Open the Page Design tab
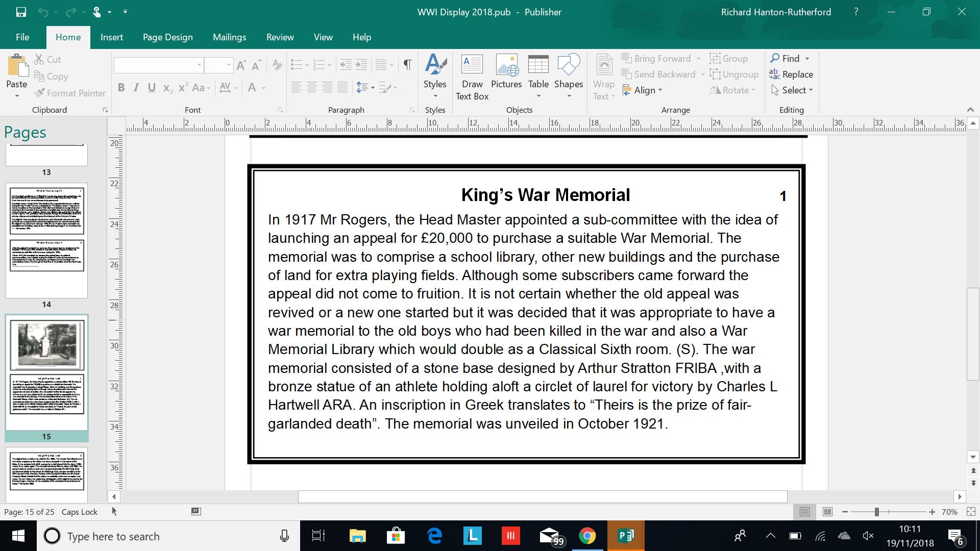Screen dimensions: 980x551 [167, 37]
